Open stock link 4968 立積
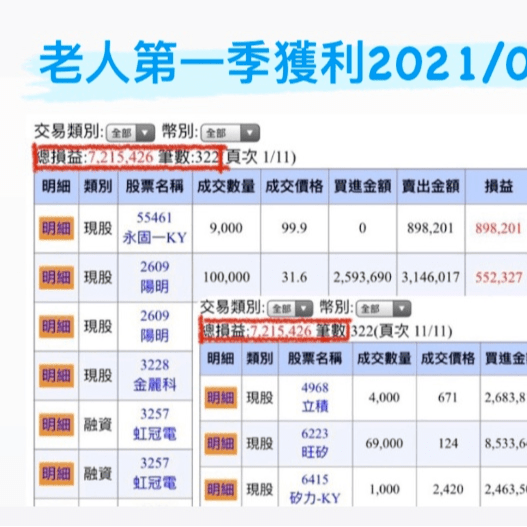This screenshot has height=527, width=527. (315, 397)
